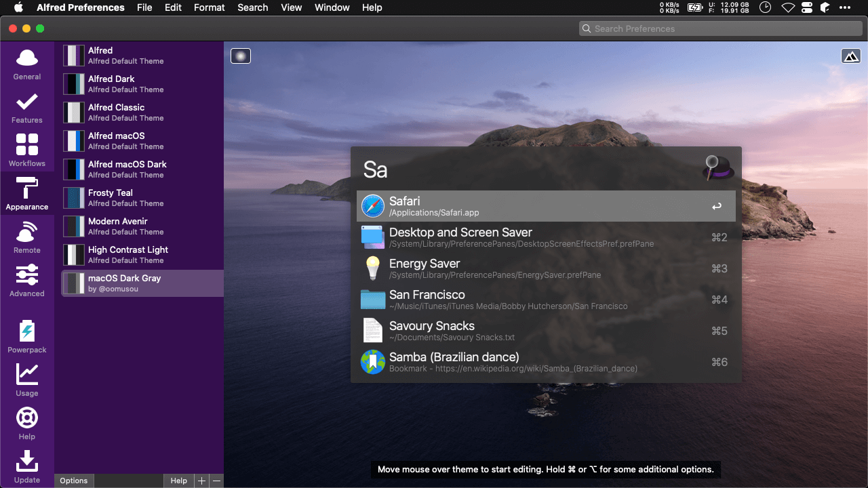This screenshot has height=488, width=868.
Task: Click the Samba (Brazilian dance) result title
Action: tap(454, 357)
